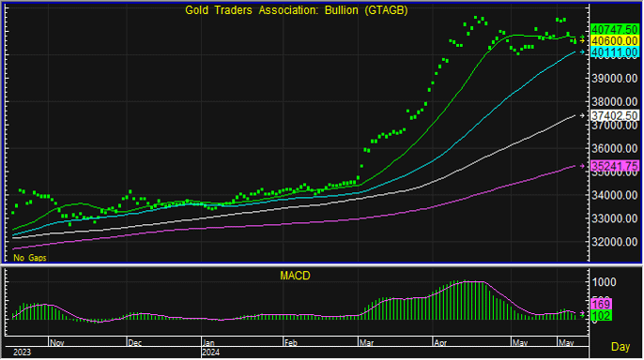Click the 2024 year label

pyautogui.click(x=210, y=352)
